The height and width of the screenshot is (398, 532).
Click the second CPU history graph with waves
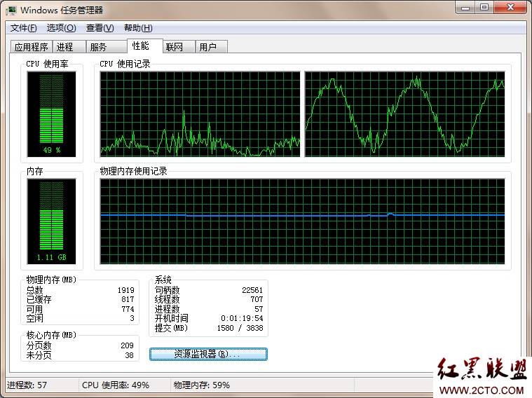tap(404, 114)
